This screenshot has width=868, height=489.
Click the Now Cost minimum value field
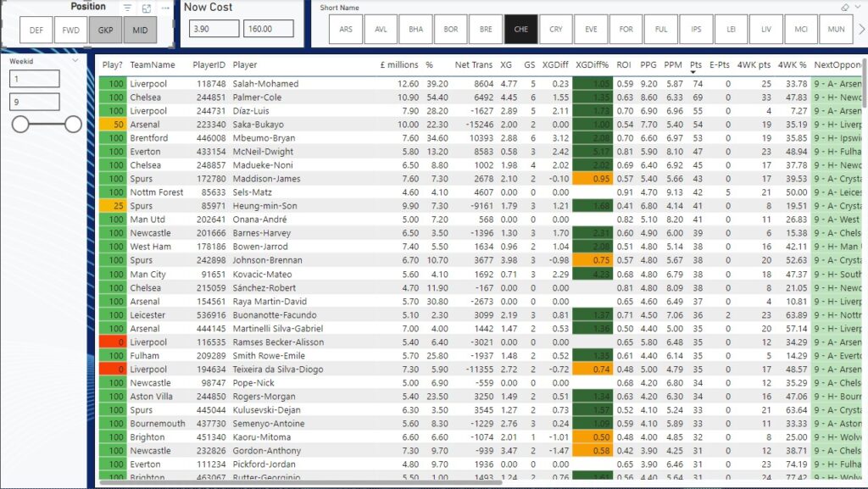point(211,29)
